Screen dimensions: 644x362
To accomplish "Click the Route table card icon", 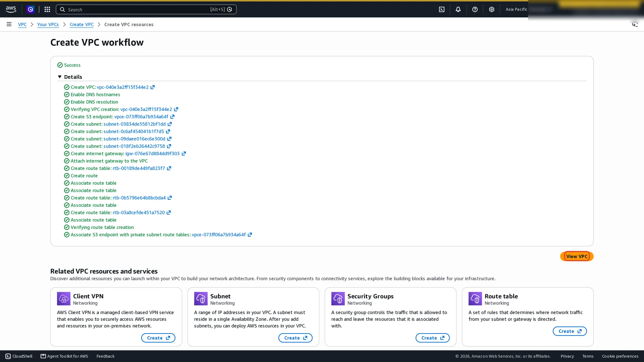I will (475, 299).
